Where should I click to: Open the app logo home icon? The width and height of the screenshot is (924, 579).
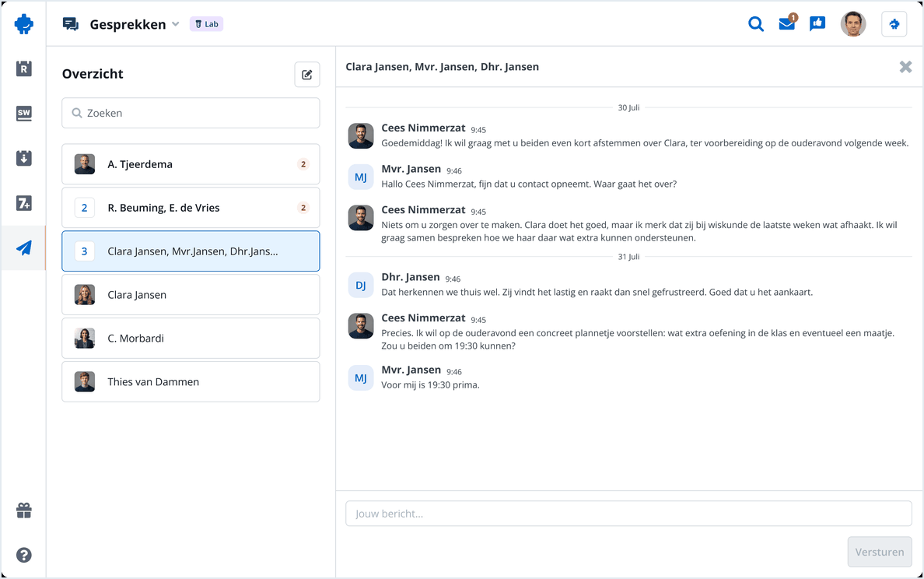pos(23,24)
